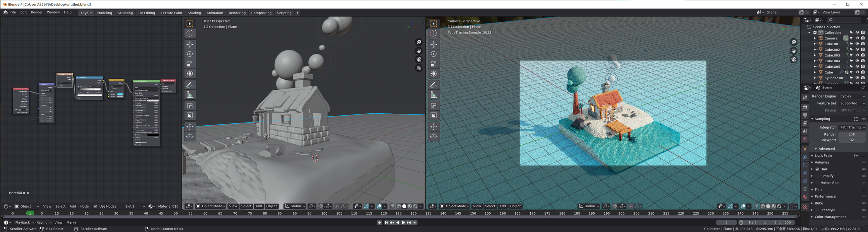
Task: Click pan hand icon in left viewport
Action: [419, 51]
